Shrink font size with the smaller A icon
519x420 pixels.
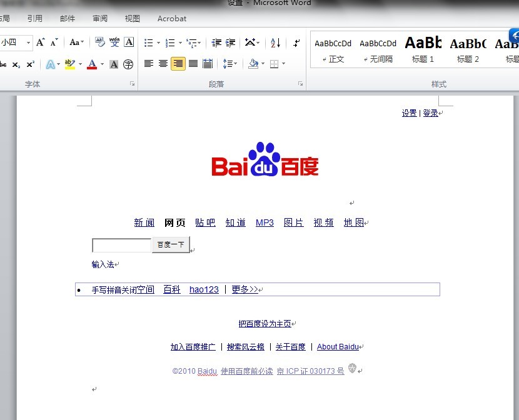click(54, 42)
